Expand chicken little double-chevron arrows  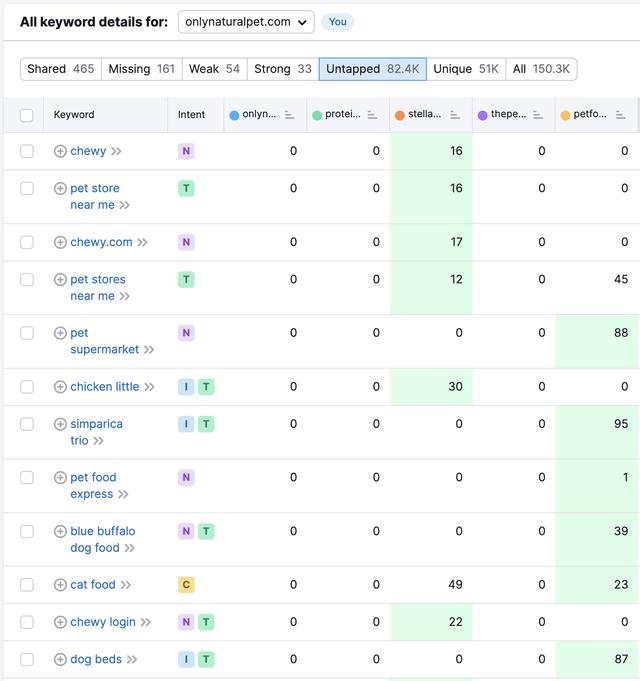point(149,387)
